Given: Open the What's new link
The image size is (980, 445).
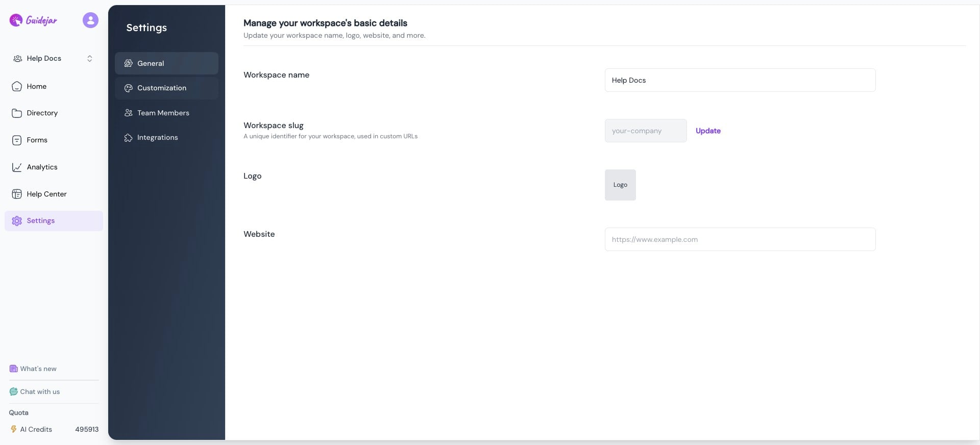Looking at the screenshot, I should click(x=38, y=369).
